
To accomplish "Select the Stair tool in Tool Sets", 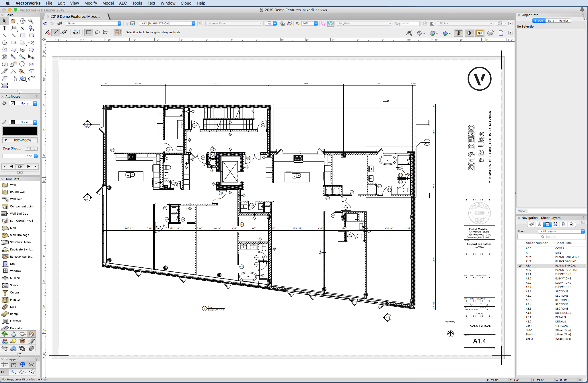I will click(x=13, y=307).
